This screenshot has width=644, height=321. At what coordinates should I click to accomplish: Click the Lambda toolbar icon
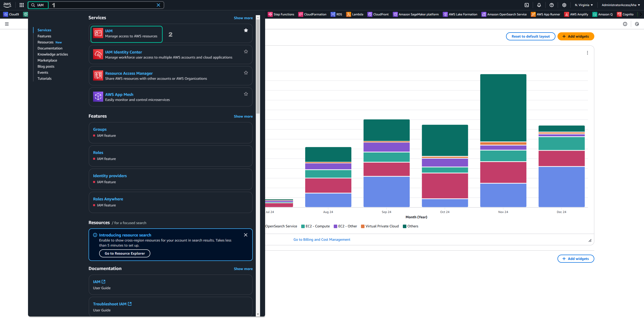[x=349, y=14]
